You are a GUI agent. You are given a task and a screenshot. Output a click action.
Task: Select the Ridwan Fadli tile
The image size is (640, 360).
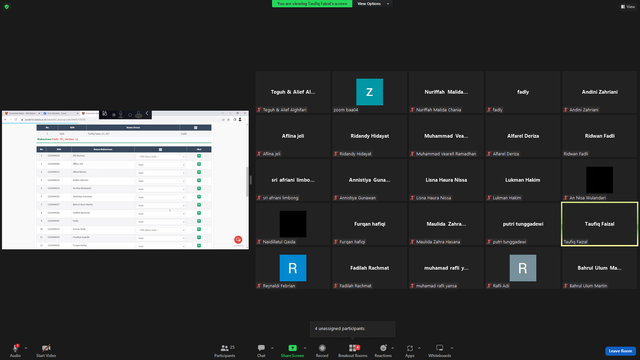tap(600, 136)
